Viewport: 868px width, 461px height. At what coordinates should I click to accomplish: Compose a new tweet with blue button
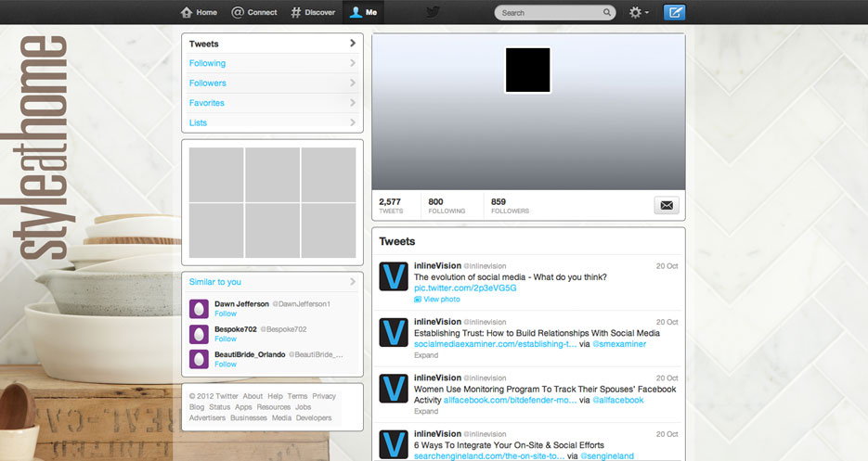coord(674,12)
